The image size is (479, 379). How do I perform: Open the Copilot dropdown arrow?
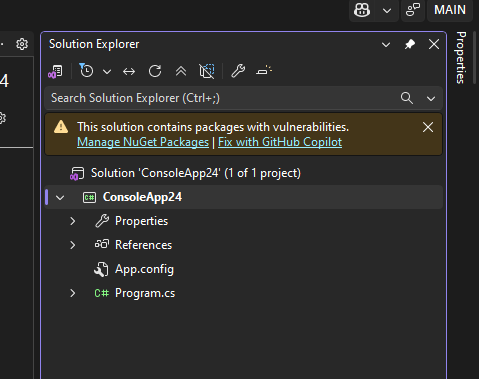click(387, 11)
